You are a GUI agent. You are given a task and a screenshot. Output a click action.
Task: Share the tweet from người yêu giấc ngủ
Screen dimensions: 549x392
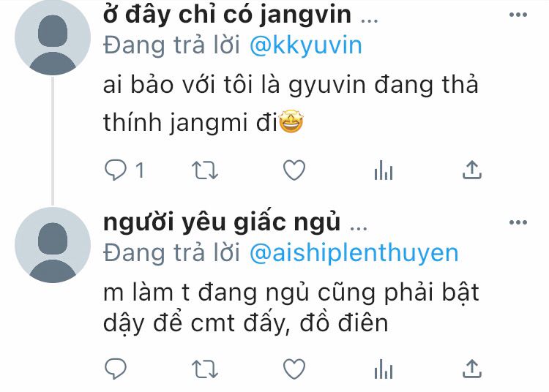point(472,369)
